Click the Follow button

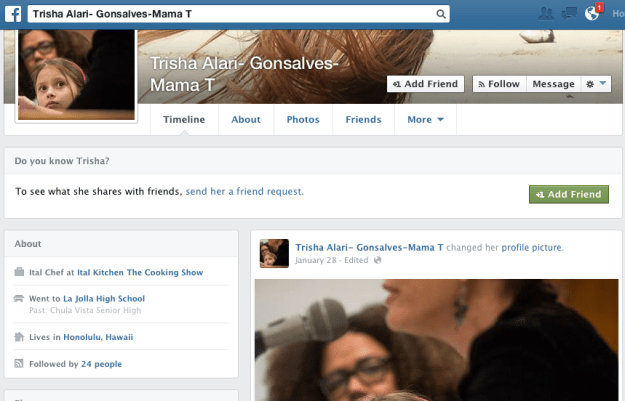(499, 84)
